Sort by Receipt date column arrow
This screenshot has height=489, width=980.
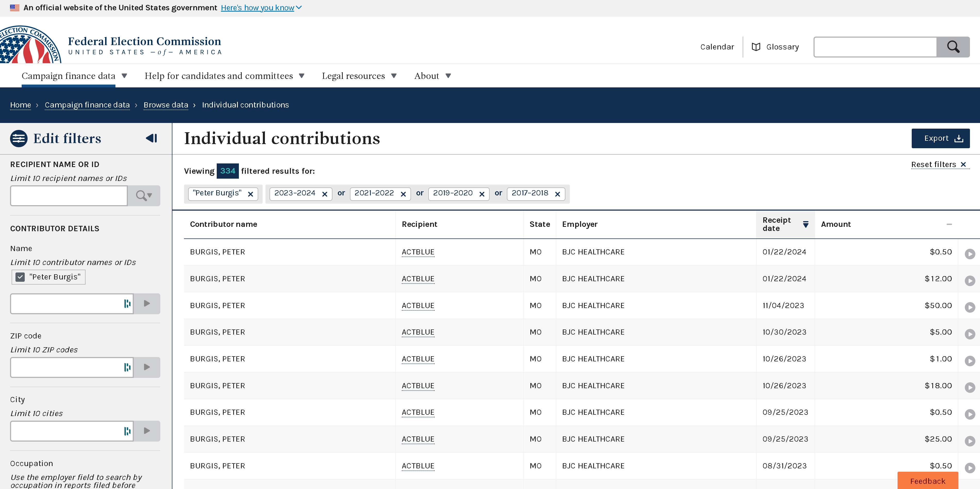pyautogui.click(x=805, y=224)
